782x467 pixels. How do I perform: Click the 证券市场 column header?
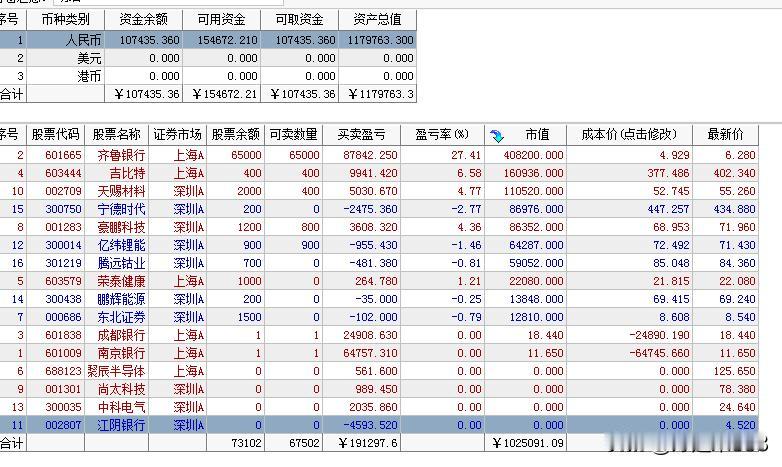click(x=178, y=135)
